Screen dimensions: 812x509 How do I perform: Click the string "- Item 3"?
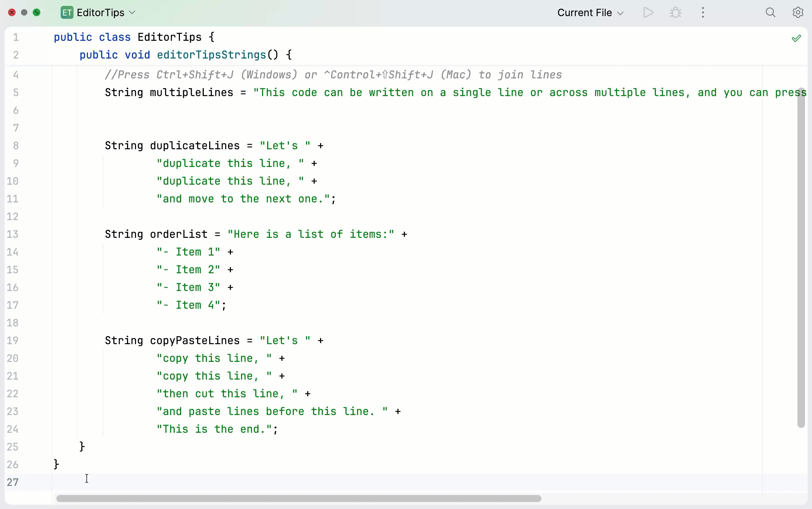(x=189, y=288)
